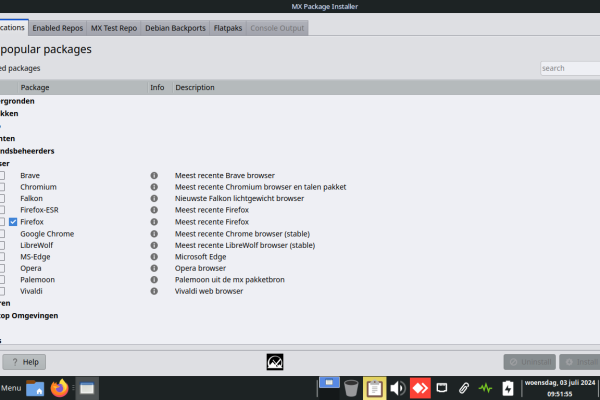
Task: View info icon next to LibreWolf
Action: tap(155, 245)
